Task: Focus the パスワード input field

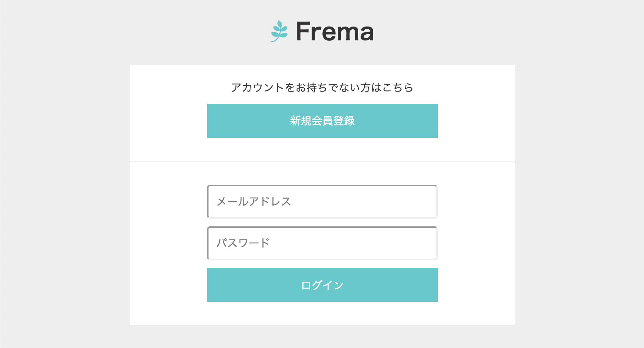Action: [322, 243]
